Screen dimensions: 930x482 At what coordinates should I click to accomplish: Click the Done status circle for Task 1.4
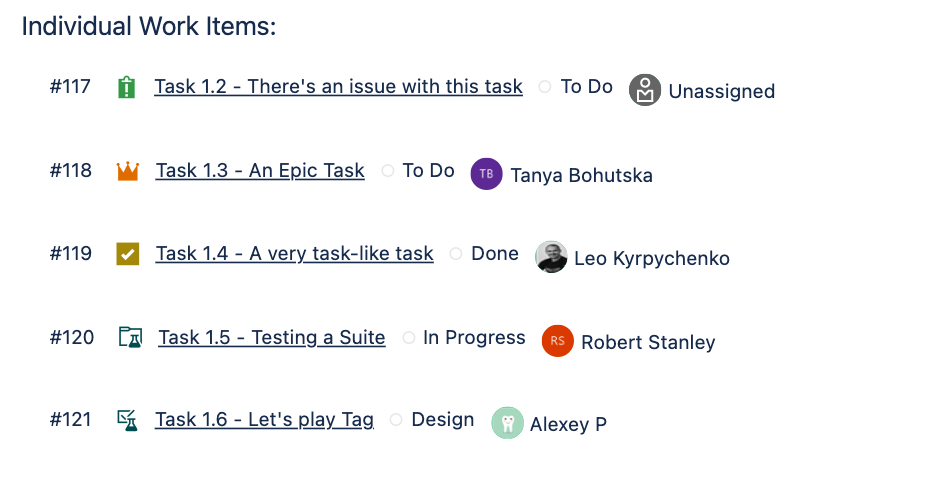tap(456, 254)
